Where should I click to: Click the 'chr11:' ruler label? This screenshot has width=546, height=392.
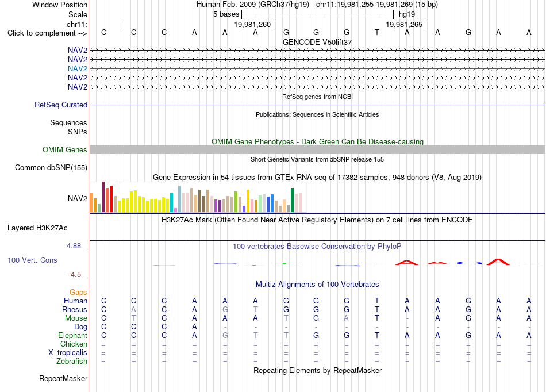(76, 24)
